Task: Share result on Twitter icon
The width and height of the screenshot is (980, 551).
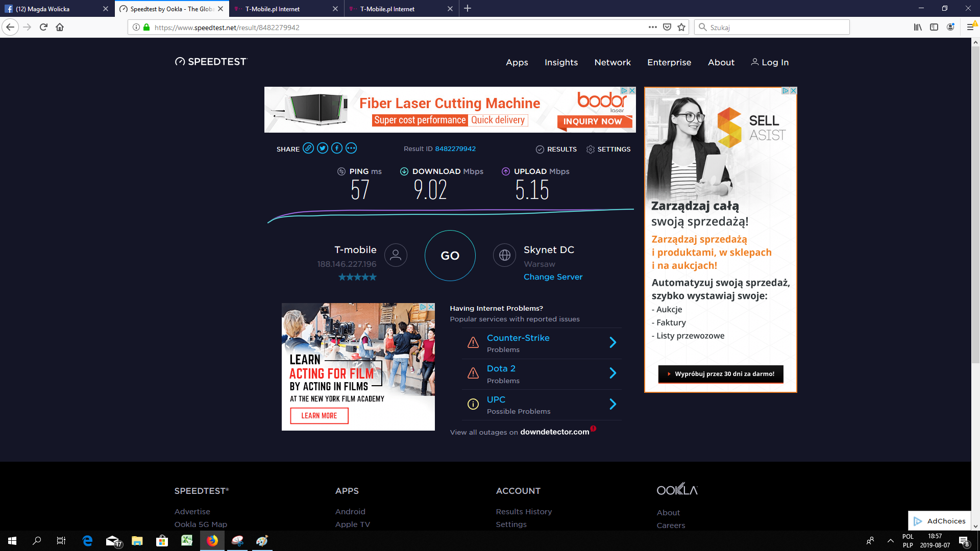Action: click(x=323, y=148)
